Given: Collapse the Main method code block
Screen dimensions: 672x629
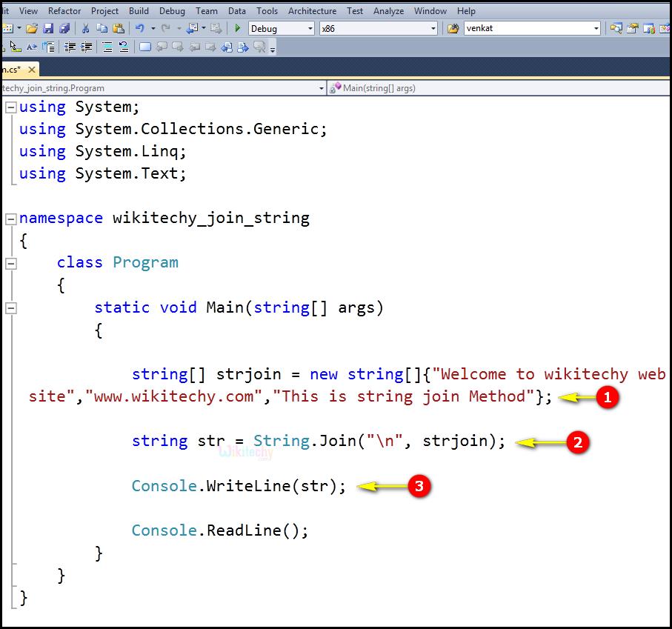Looking at the screenshot, I should tap(10, 307).
